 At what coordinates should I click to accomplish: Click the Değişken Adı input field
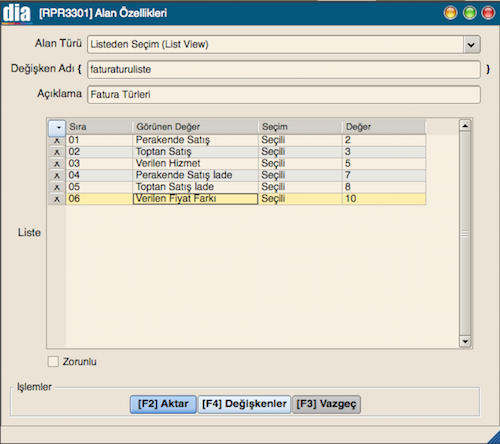click(284, 69)
